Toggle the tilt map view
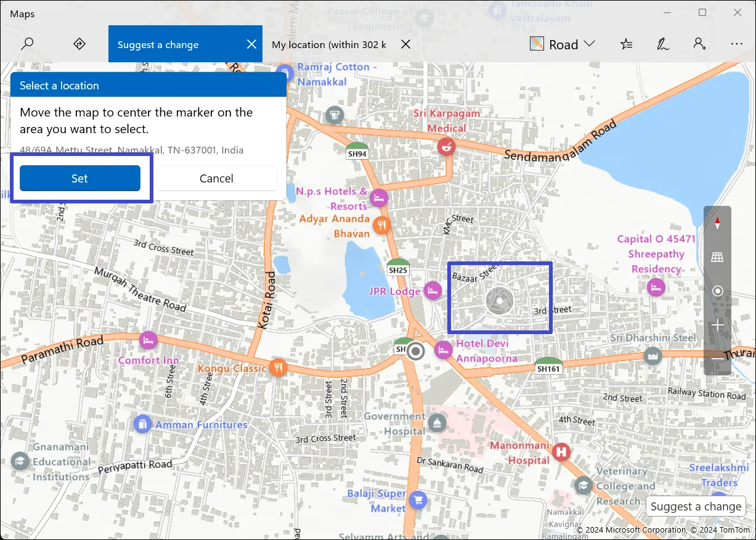 [x=717, y=257]
